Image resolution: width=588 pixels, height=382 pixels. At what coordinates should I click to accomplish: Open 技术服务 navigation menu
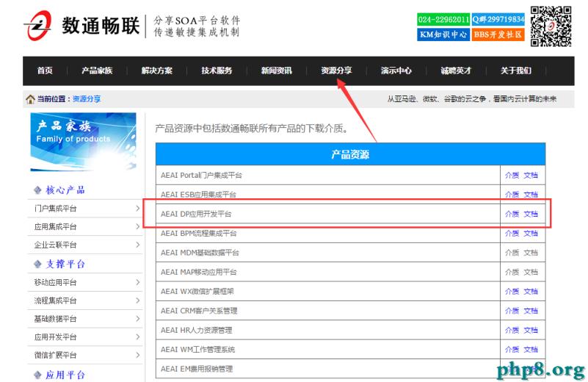[217, 71]
